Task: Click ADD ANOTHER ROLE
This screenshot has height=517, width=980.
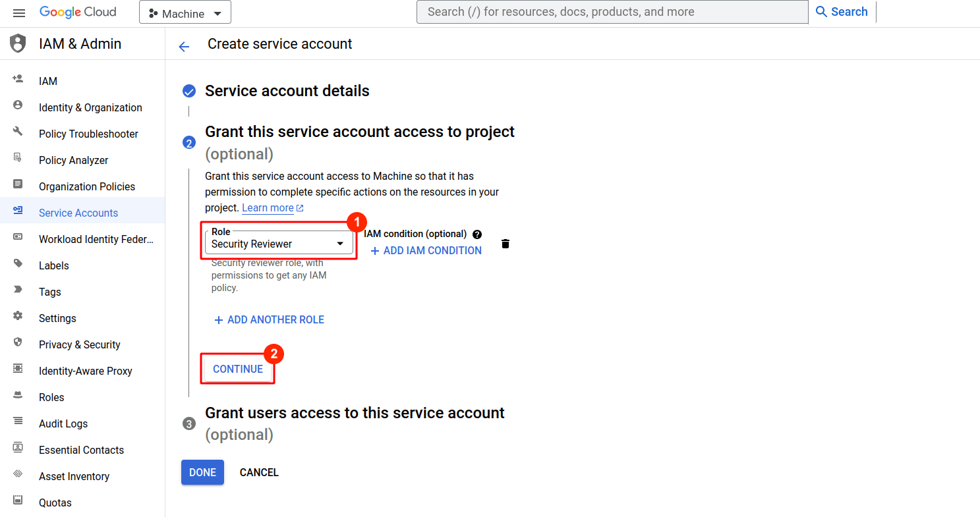Action: click(269, 319)
